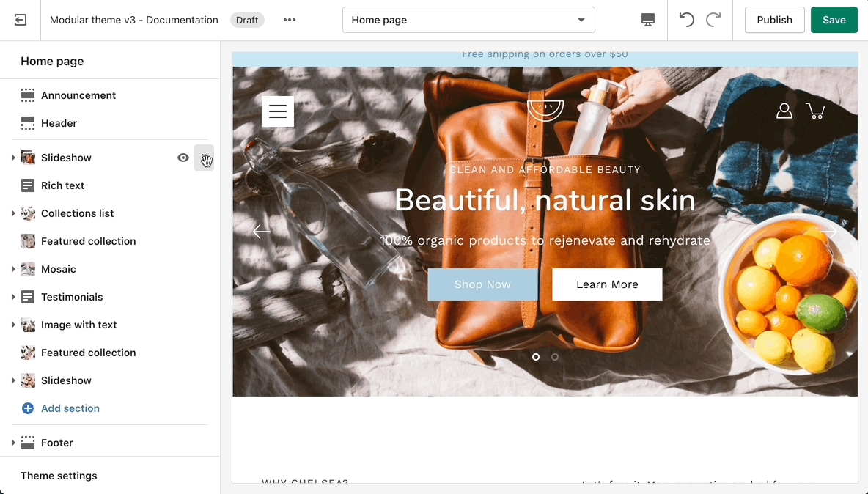Click the exit editor icon
Screen dimensions: 868x494
click(21, 20)
